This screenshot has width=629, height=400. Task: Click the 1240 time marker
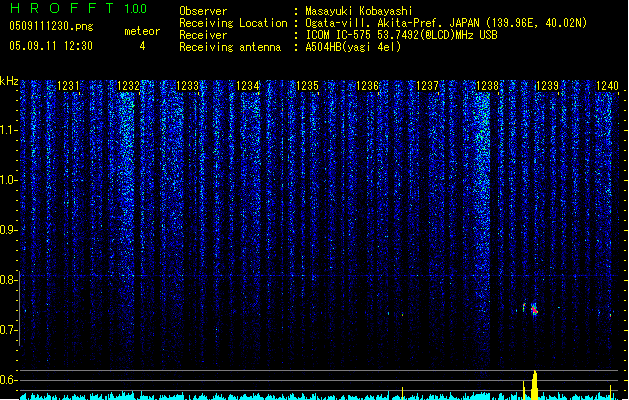(607, 86)
